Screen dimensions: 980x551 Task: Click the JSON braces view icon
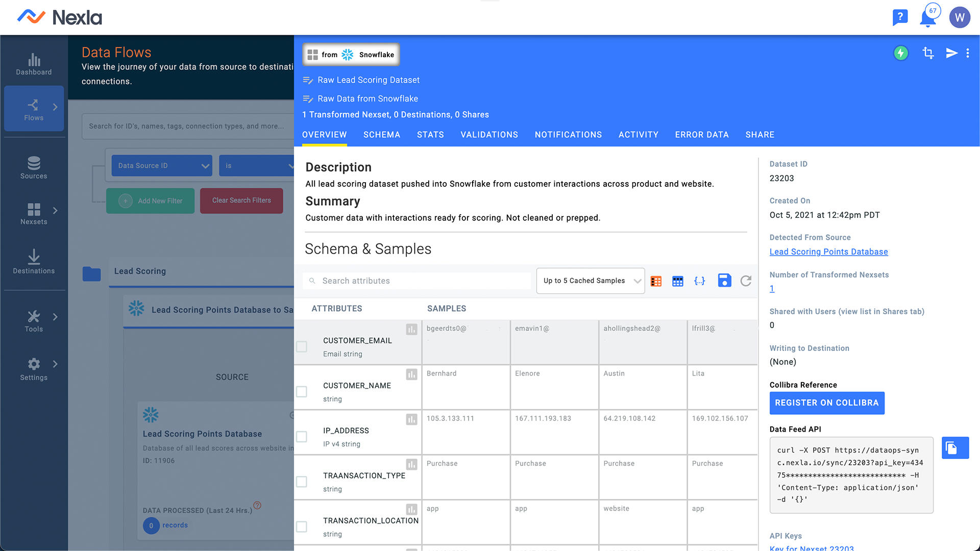coord(700,281)
